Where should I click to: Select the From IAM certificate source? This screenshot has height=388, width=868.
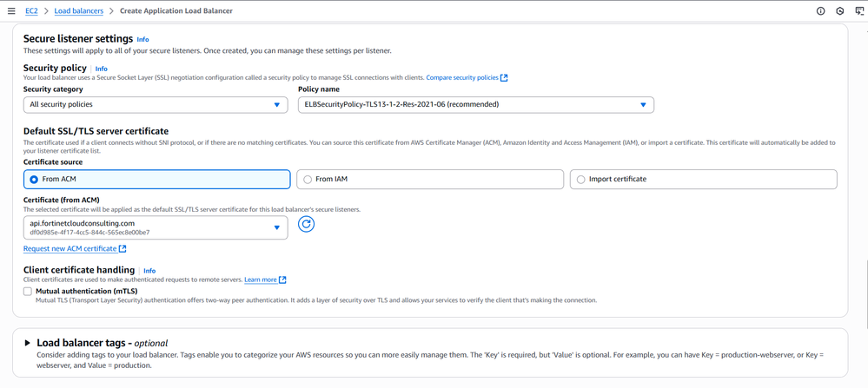[308, 180]
